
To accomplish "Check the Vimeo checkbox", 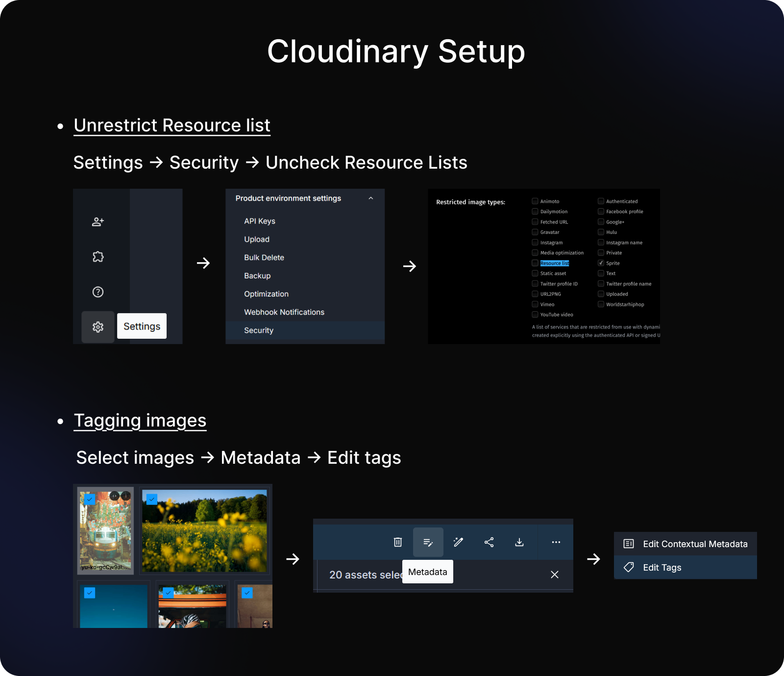I will 535,304.
